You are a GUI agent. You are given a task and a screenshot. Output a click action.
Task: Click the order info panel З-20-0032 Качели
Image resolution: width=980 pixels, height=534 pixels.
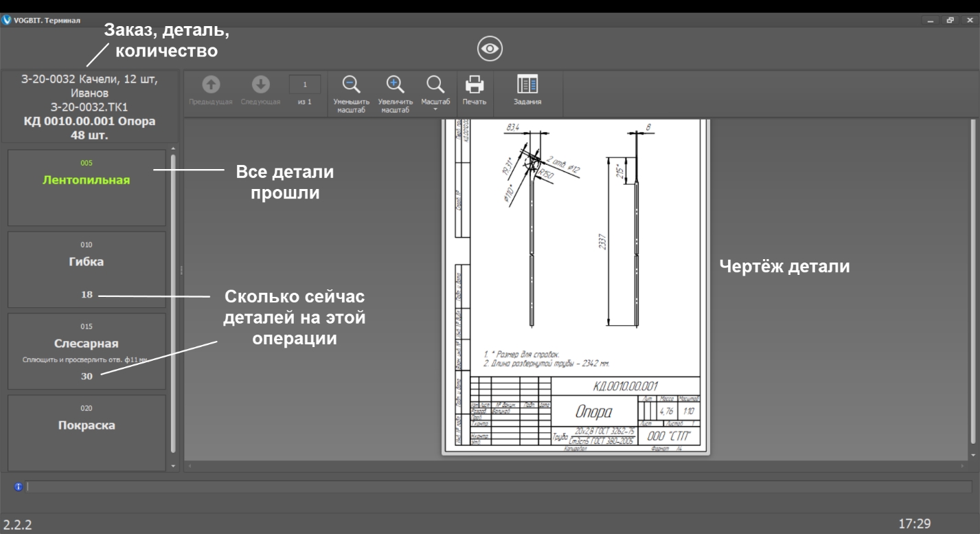[x=90, y=106]
